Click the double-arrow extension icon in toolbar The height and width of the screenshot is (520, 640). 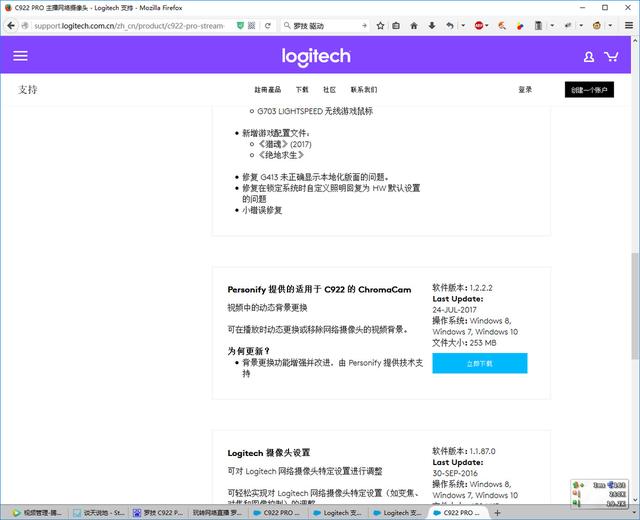567,26
